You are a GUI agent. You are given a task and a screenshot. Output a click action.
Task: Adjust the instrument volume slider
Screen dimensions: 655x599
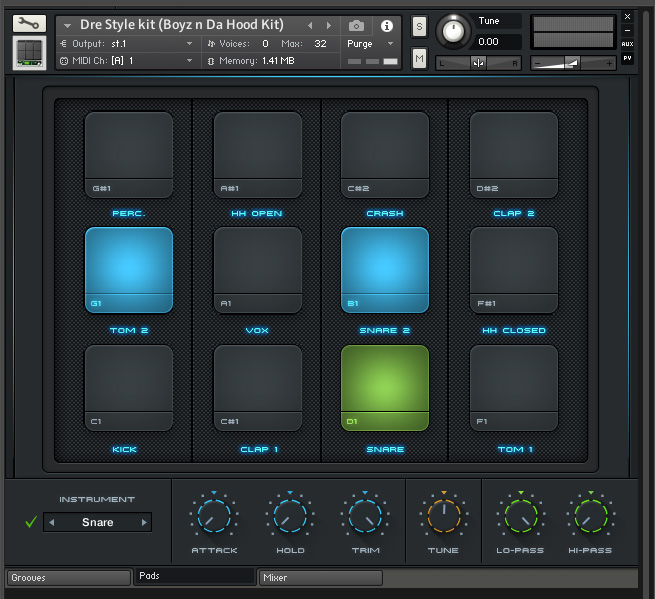tap(573, 63)
